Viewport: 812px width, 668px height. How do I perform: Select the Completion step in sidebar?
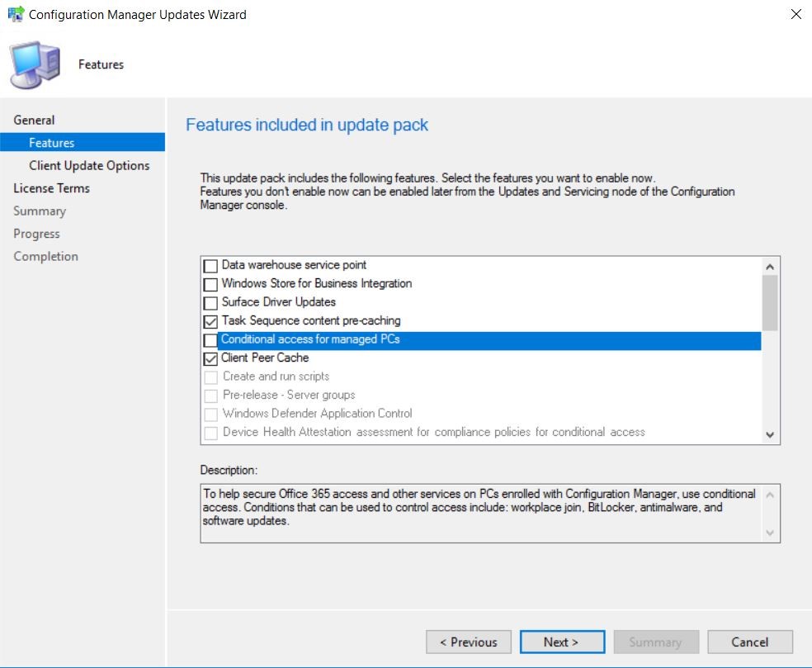pos(45,256)
